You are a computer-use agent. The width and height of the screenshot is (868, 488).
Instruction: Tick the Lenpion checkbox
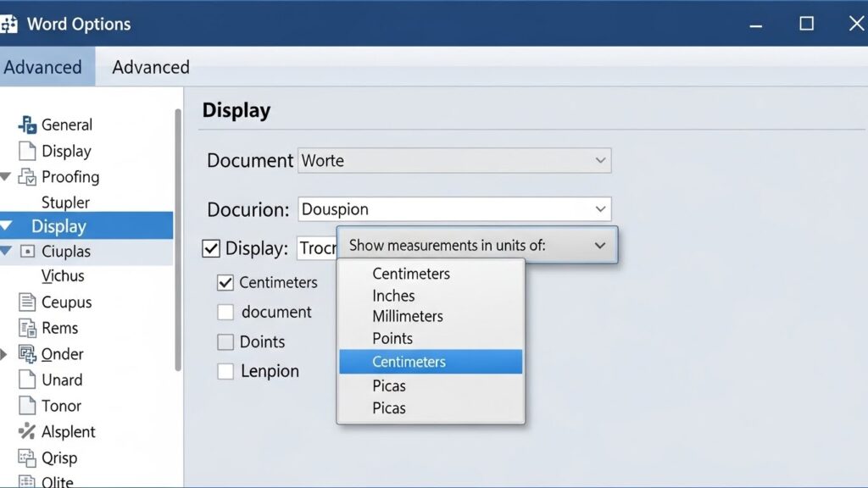pyautogui.click(x=225, y=371)
